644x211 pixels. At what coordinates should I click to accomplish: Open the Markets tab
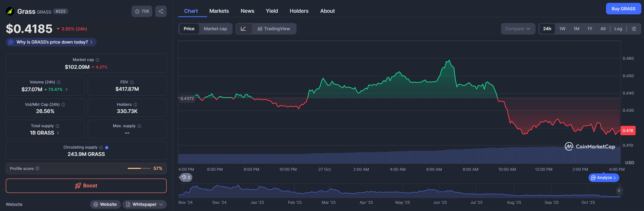219,11
